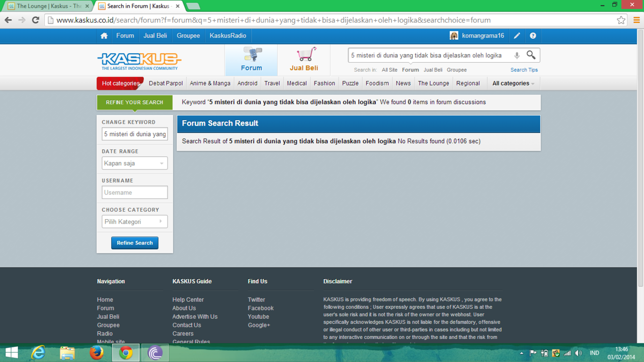644x362 pixels.
Task: Open Regional category
Action: pyautogui.click(x=468, y=83)
